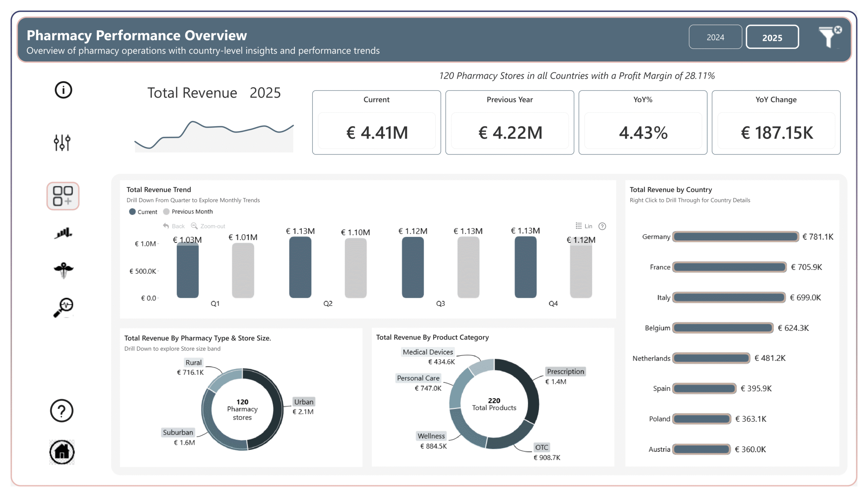Click the info icon in sidebar
The image size is (868, 497).
(x=63, y=90)
